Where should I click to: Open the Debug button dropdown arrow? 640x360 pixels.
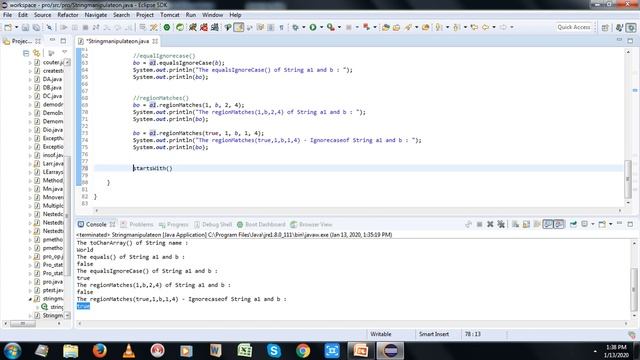(x=304, y=27)
